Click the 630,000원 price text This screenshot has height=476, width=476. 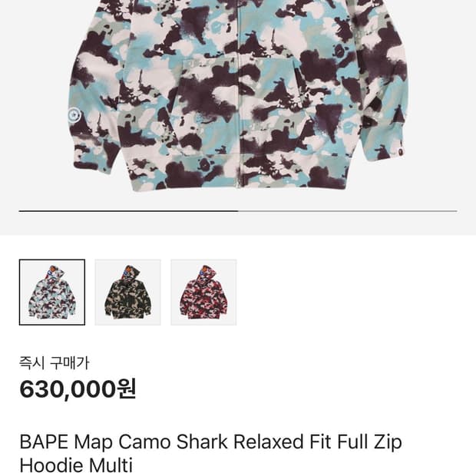(x=78, y=389)
